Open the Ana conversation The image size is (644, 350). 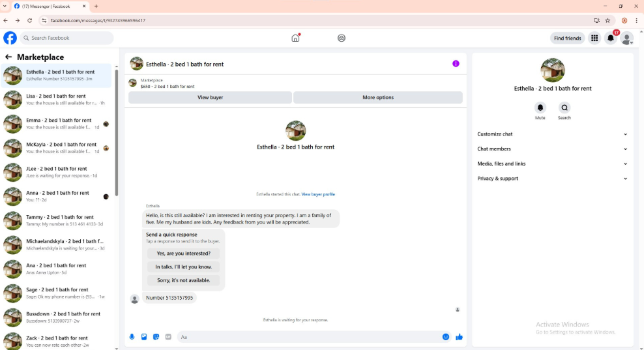pyautogui.click(x=56, y=269)
